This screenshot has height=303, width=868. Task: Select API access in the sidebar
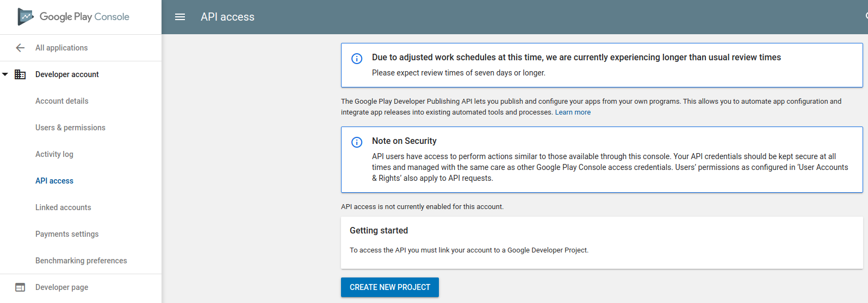click(54, 181)
